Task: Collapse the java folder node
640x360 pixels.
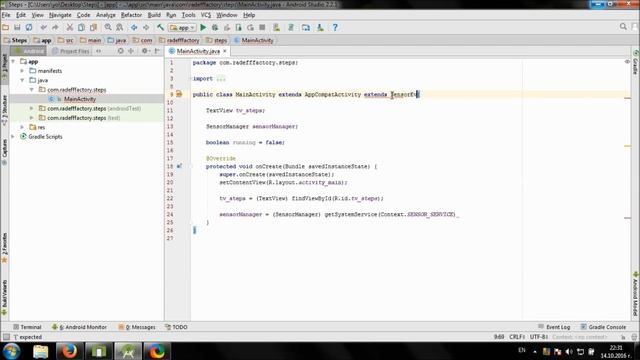Action: (22, 80)
